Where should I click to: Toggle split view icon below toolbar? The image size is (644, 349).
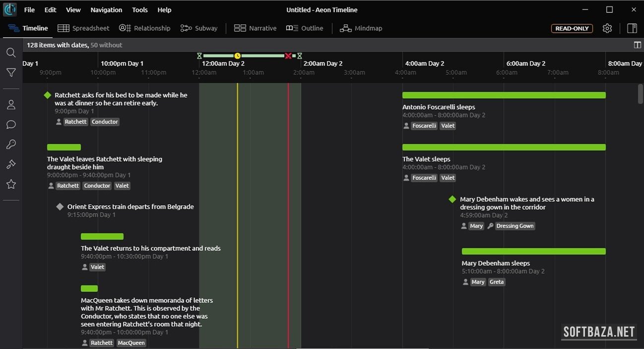pyautogui.click(x=638, y=45)
